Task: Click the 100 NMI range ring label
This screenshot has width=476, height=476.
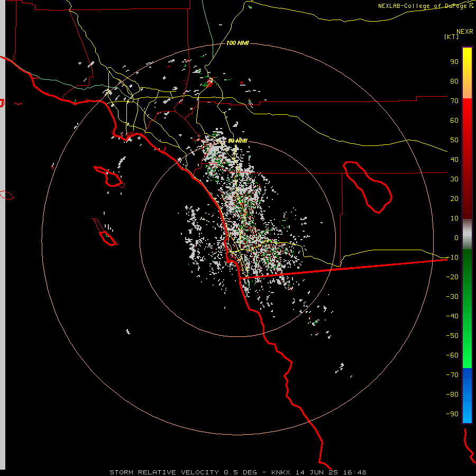Action: click(237, 43)
